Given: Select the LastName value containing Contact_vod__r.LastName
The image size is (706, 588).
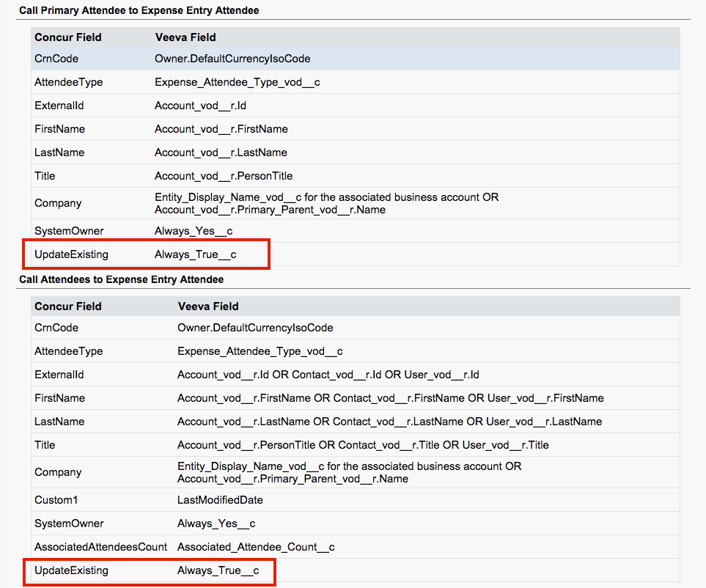Looking at the screenshot, I should pyautogui.click(x=389, y=422).
